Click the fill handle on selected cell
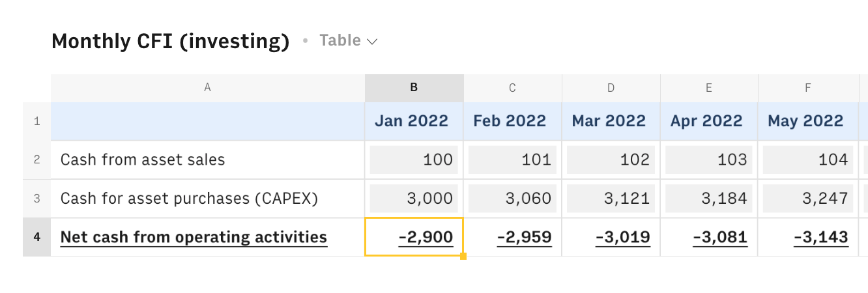 (463, 257)
